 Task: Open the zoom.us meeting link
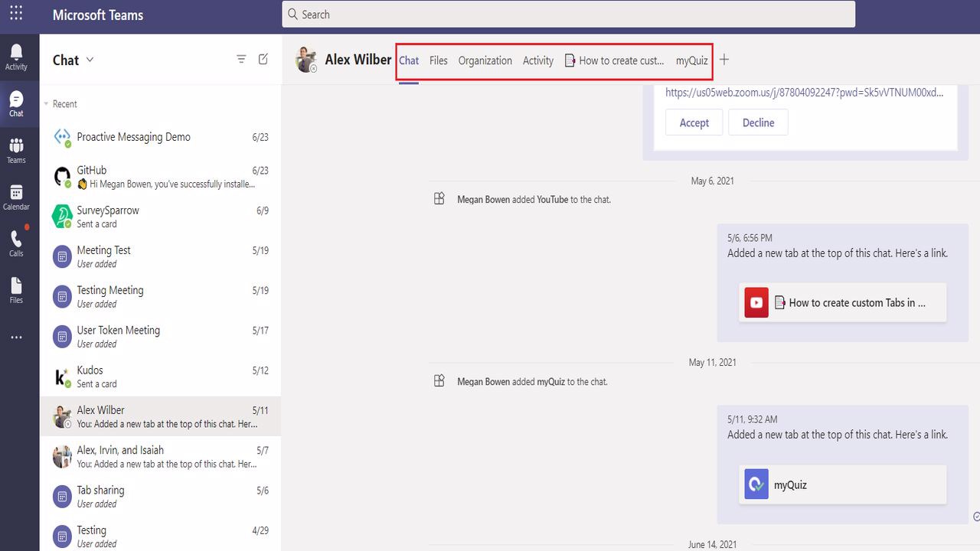(x=805, y=93)
